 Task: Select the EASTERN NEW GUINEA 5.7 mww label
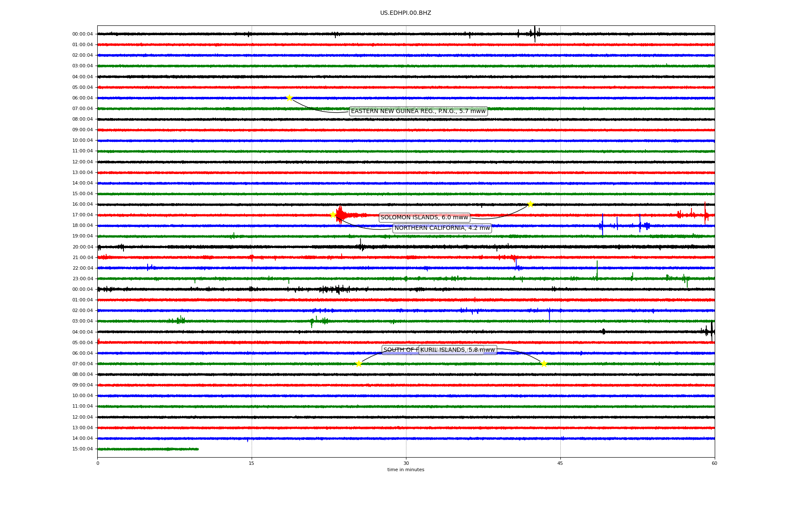click(418, 111)
